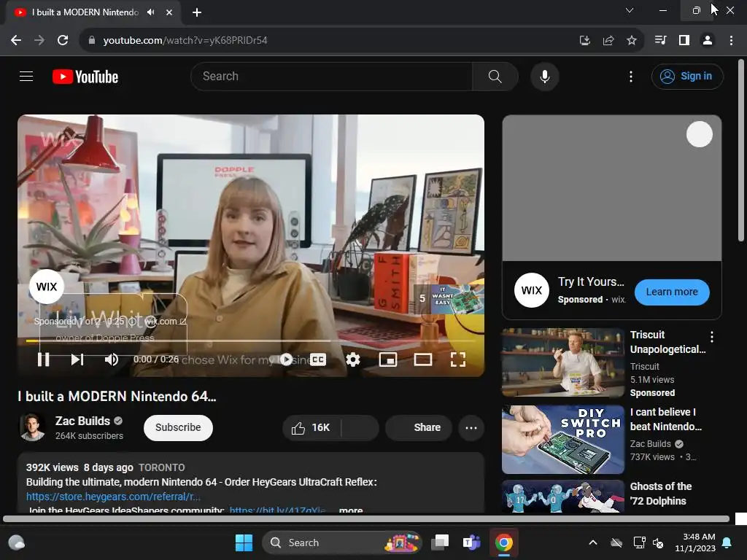Click the Sign in button
Image resolution: width=747 pixels, height=560 pixels.
coord(687,76)
